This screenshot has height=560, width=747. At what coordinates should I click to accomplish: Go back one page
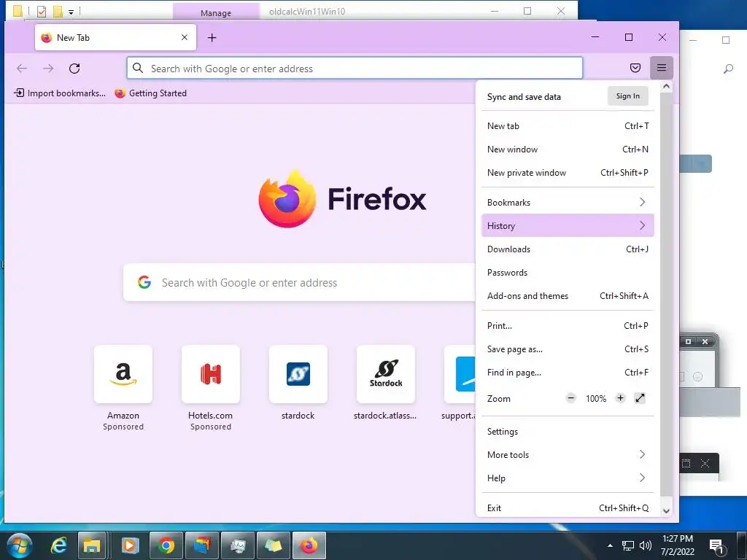pyautogui.click(x=22, y=68)
